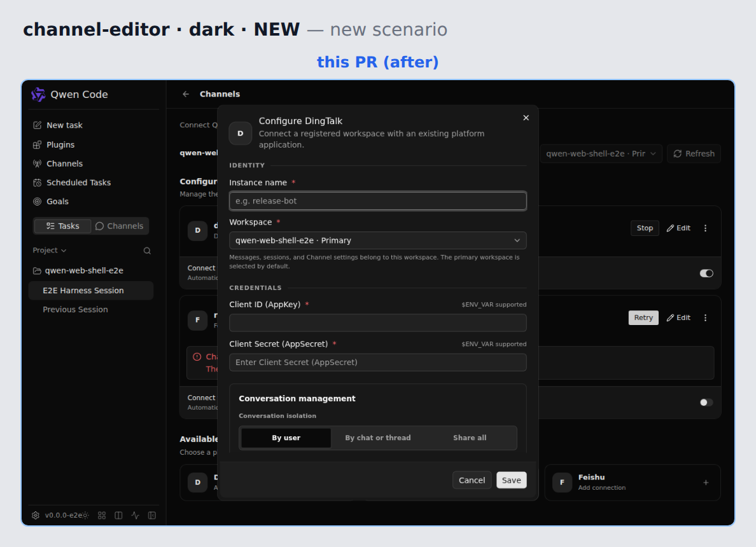756x547 pixels.
Task: Click the Feishu Add connection card
Action: [633, 482]
